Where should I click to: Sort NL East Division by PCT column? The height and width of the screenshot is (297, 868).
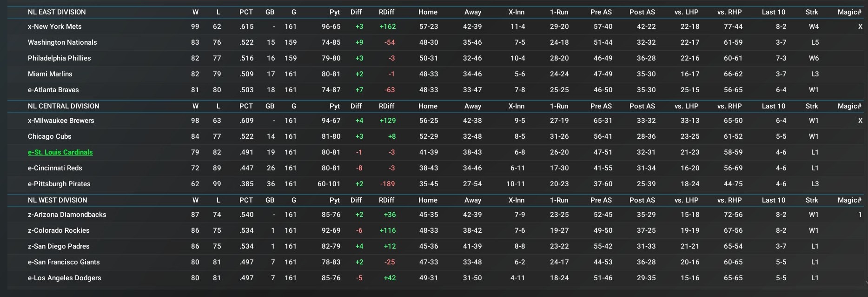pos(246,12)
